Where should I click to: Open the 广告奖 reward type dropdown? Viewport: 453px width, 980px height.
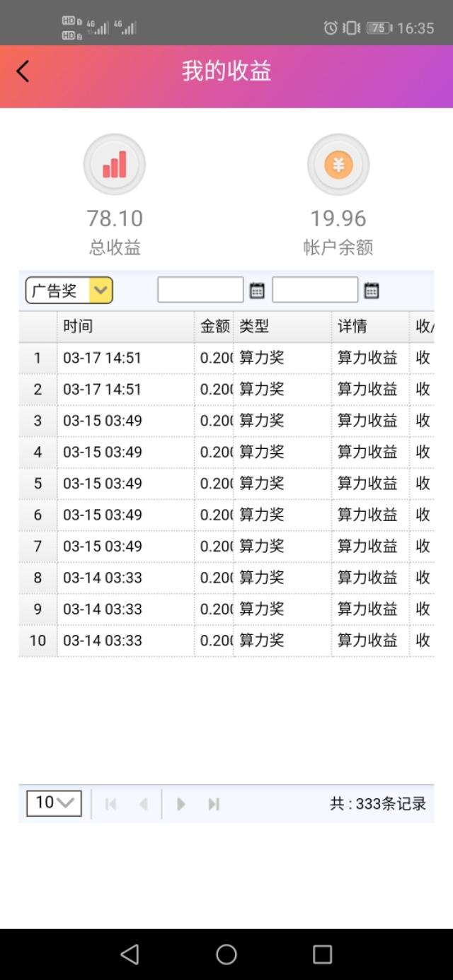[x=69, y=290]
